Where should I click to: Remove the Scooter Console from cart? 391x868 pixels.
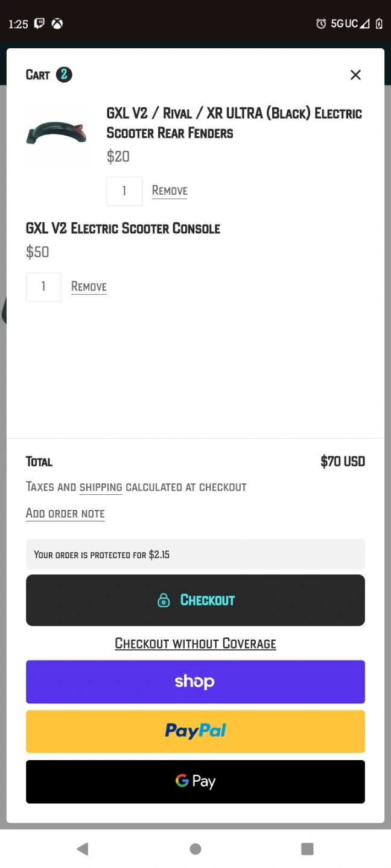(x=89, y=287)
